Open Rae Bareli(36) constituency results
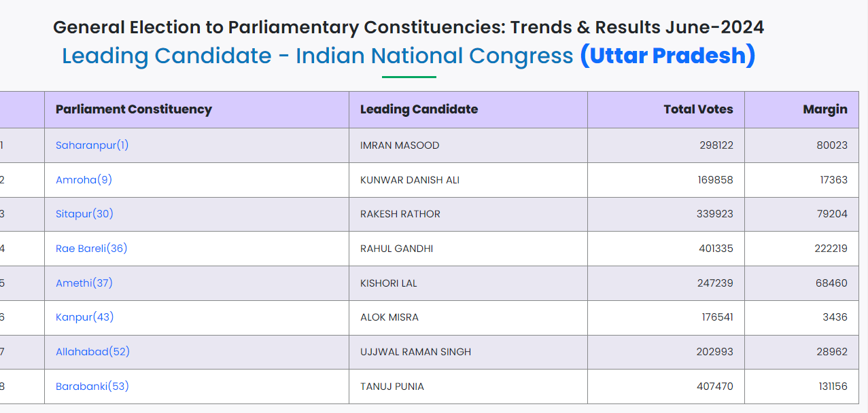 [x=91, y=249]
